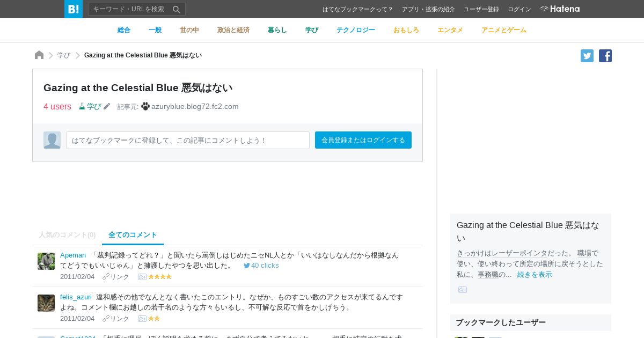The image size is (644, 338).
Task: Open おもしろ category tab
Action: point(406,30)
